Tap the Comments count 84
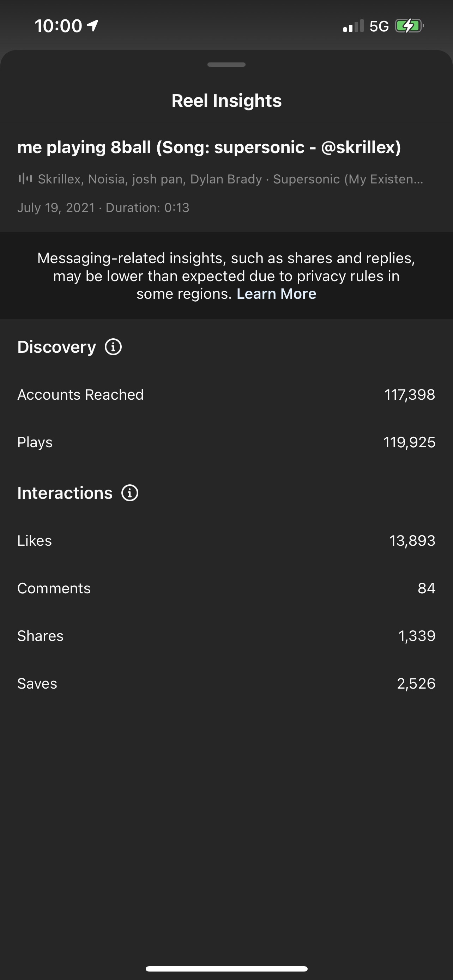 [426, 588]
